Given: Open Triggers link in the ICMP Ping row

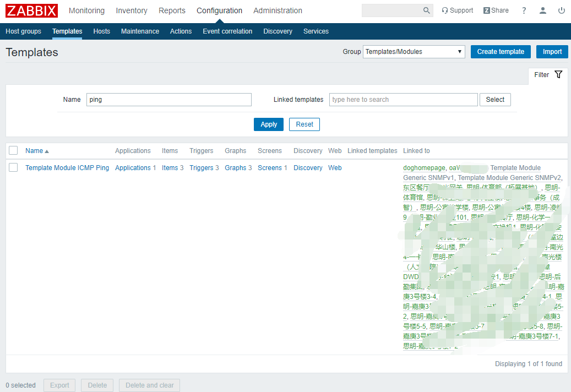Looking at the screenshot, I should point(202,168).
